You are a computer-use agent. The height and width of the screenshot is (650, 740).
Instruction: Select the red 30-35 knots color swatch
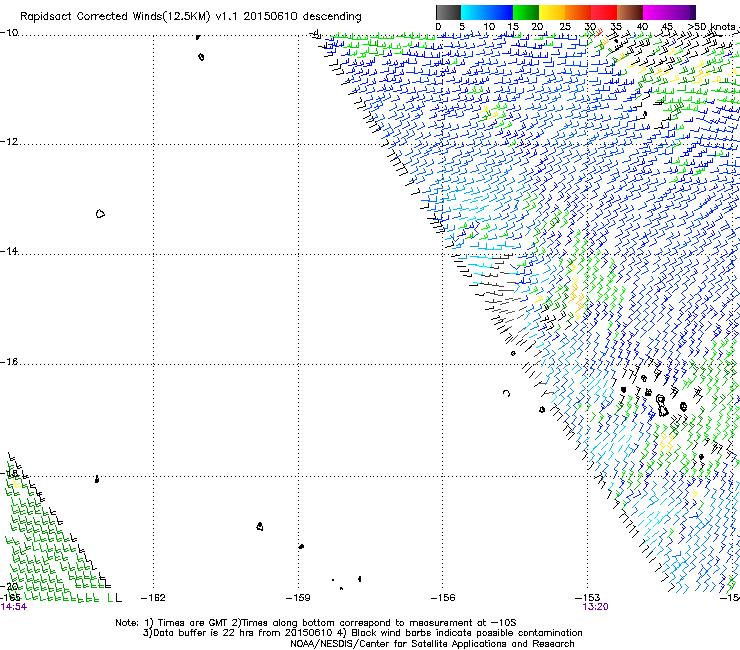tap(604, 12)
